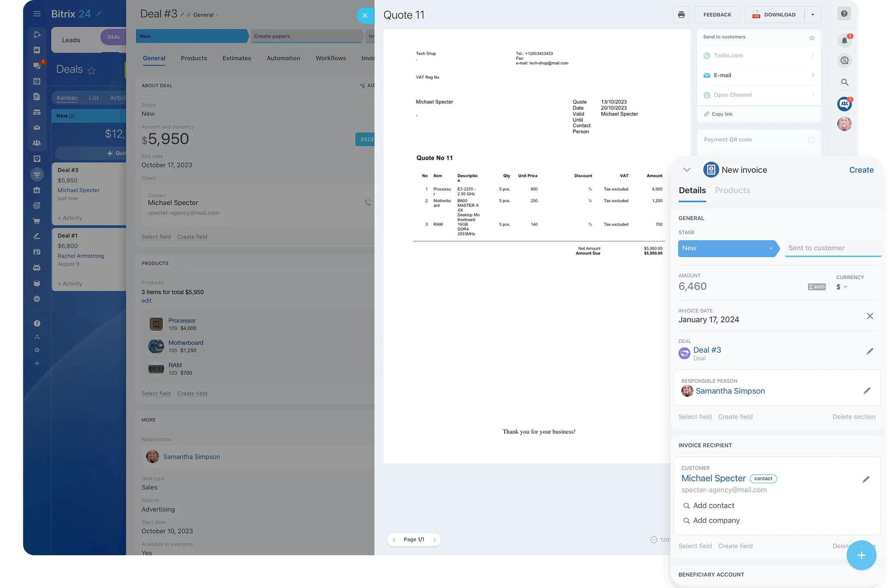Click the print icon next to Feedback

coord(681,15)
